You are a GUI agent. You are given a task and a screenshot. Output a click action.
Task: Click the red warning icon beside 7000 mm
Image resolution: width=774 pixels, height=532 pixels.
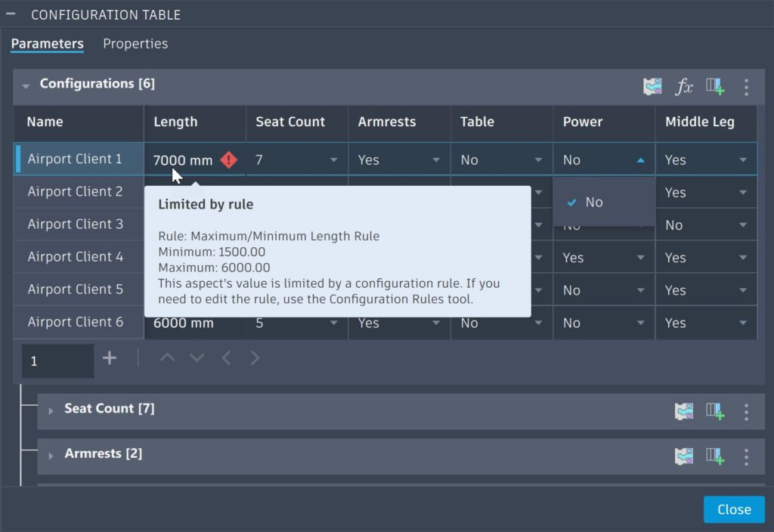point(228,160)
